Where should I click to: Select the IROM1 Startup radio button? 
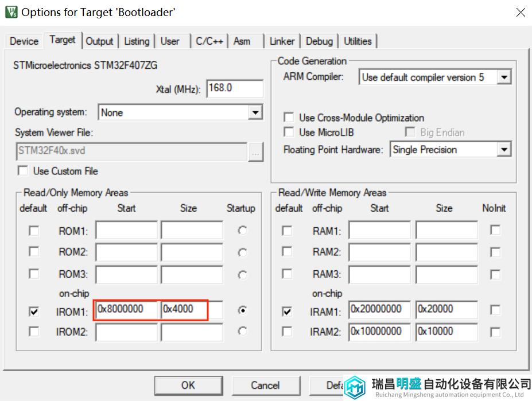pos(242,310)
